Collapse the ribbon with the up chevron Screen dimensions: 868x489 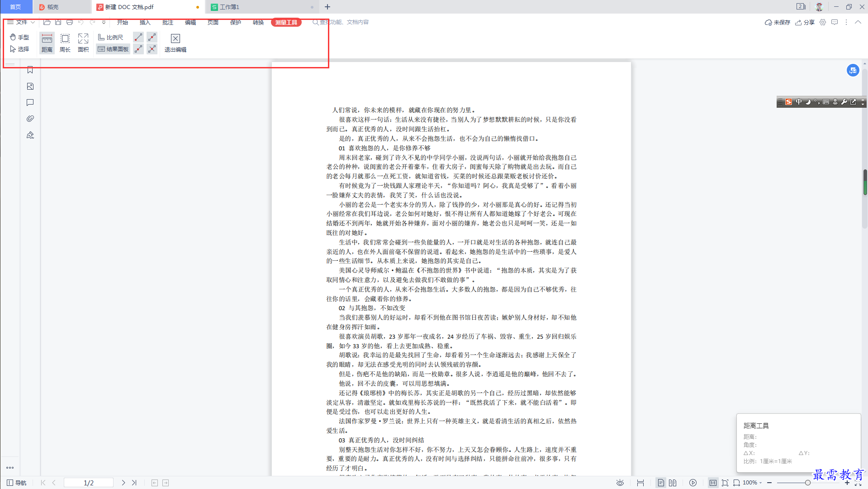tap(858, 22)
